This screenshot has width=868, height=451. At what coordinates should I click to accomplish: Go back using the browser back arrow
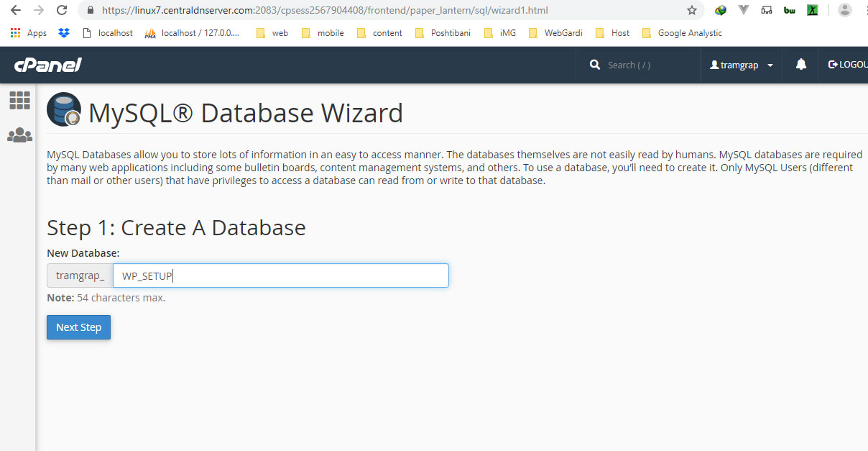pos(15,11)
